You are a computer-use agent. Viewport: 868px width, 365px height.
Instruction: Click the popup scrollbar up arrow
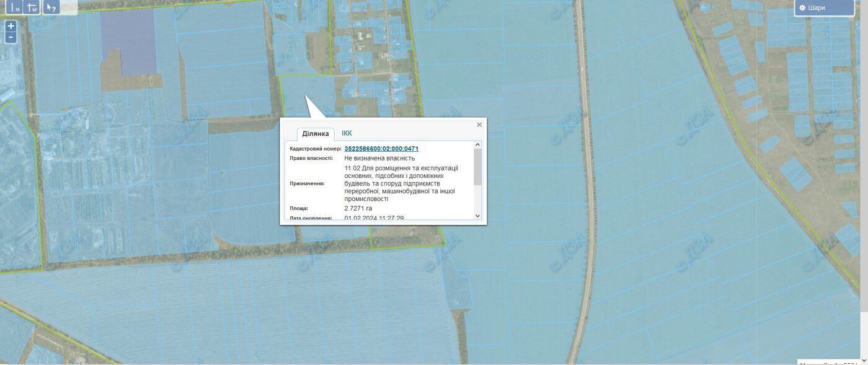(477, 145)
